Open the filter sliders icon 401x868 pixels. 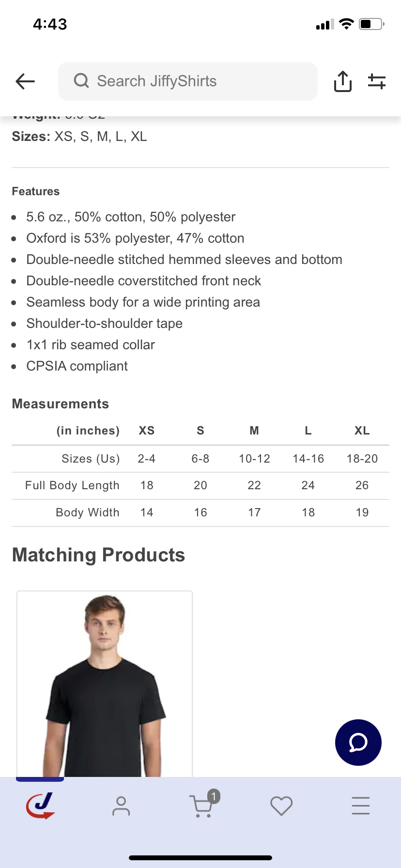tap(376, 81)
